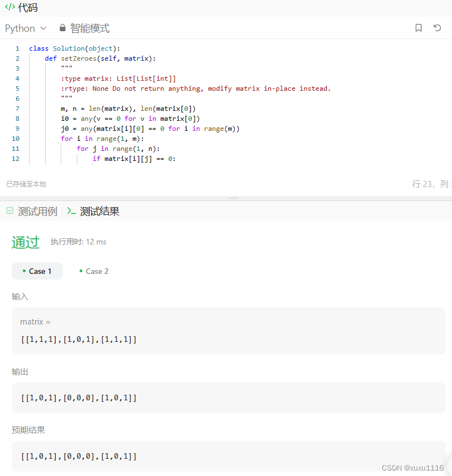The height and width of the screenshot is (476, 452).
Task: Click the 通过 accepted status text
Action: click(x=26, y=242)
